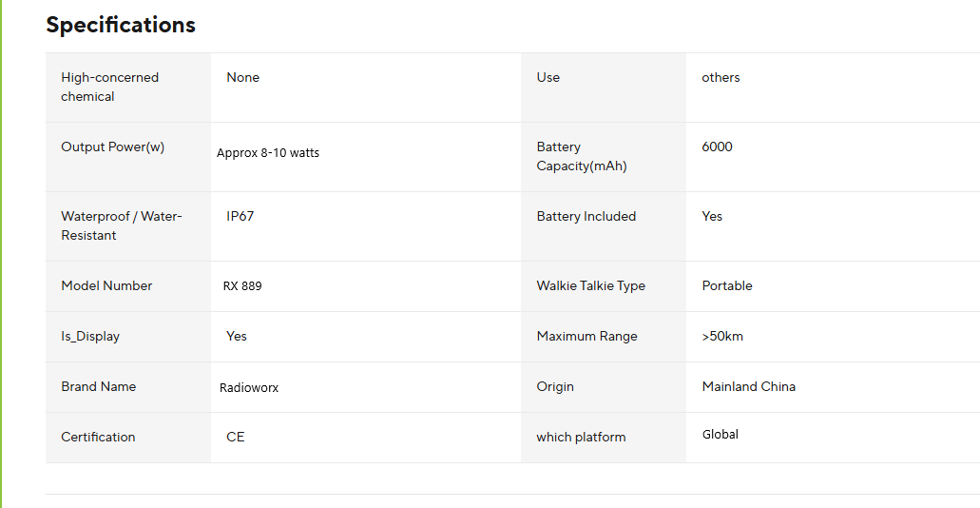
Task: Click the Is_Display label cell
Action: 90,336
